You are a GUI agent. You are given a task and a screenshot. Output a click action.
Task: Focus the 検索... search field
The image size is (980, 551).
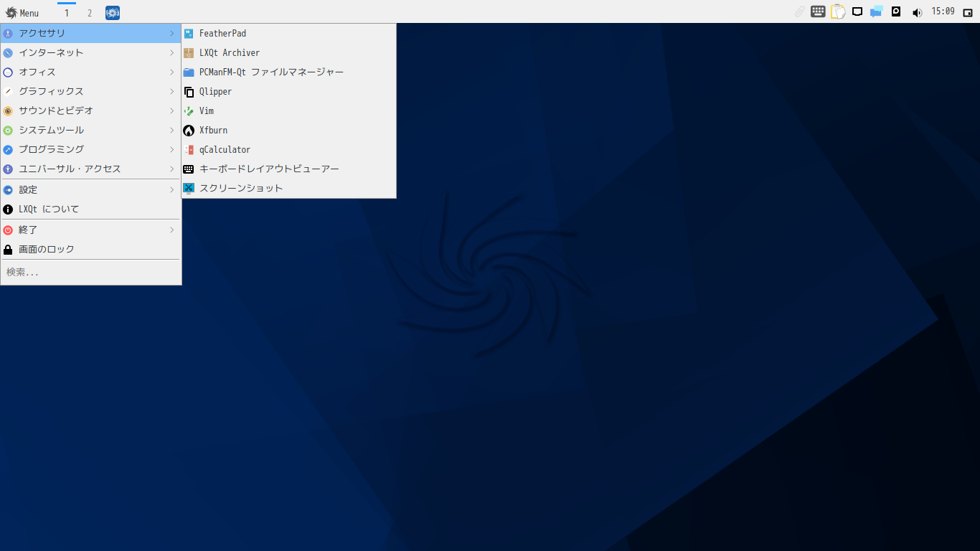pyautogui.click(x=90, y=272)
